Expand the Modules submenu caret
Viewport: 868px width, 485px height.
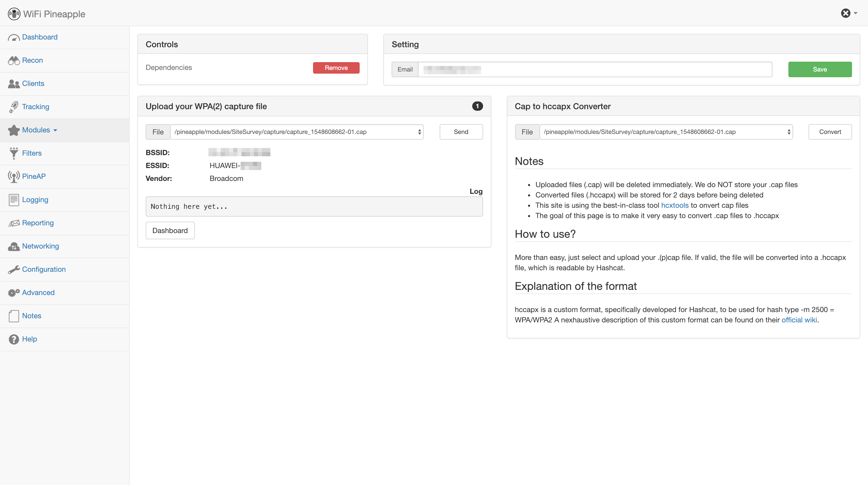[55, 130]
